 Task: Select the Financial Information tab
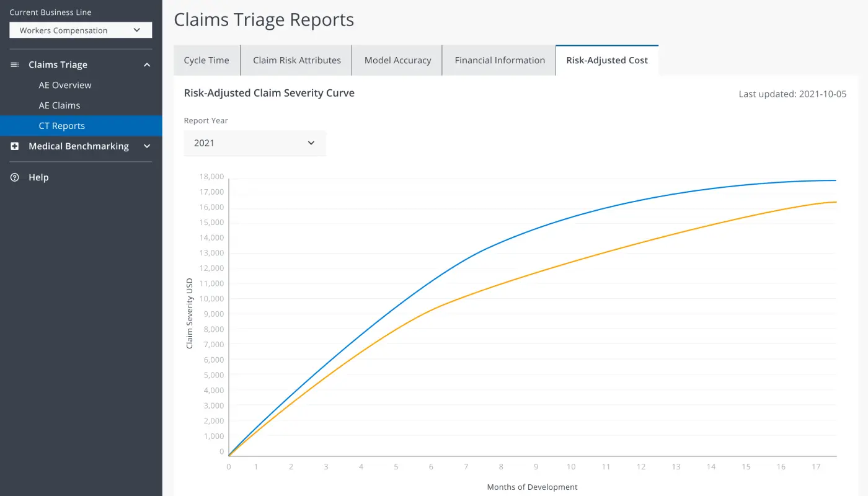tap(498, 60)
